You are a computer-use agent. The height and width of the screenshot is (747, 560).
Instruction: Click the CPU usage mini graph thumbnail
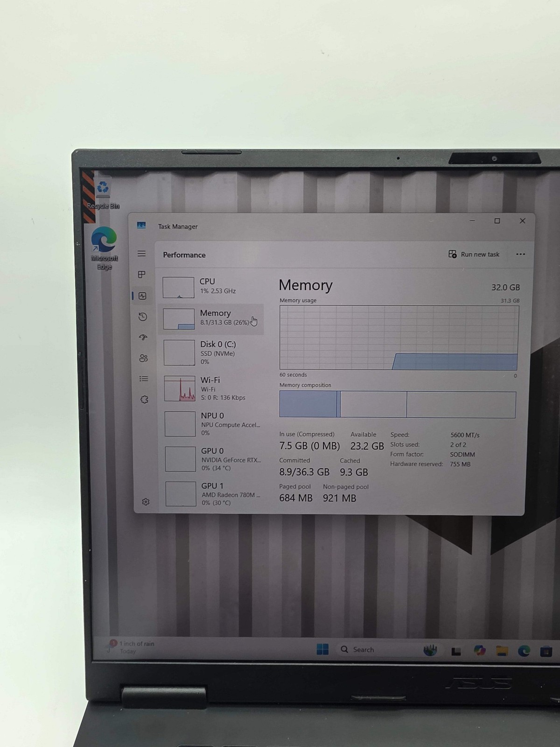[x=178, y=287]
